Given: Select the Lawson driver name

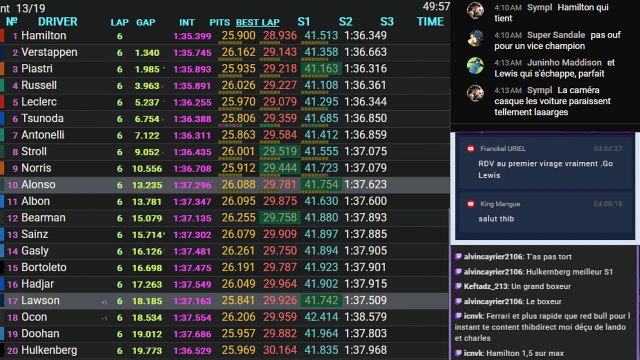Looking at the screenshot, I should click(x=40, y=300).
